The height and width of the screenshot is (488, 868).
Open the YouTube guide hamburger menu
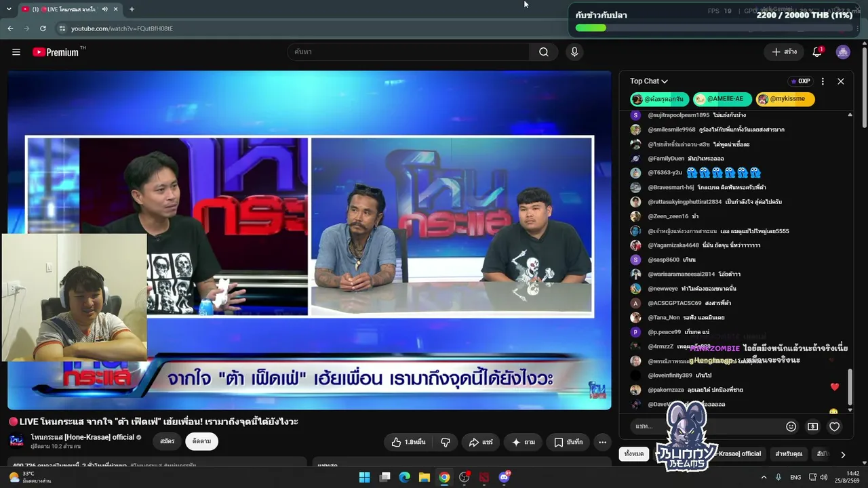click(16, 52)
